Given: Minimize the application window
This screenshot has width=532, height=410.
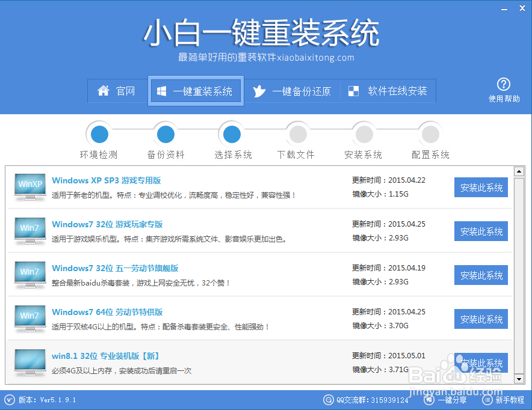Looking at the screenshot, I should point(504,9).
